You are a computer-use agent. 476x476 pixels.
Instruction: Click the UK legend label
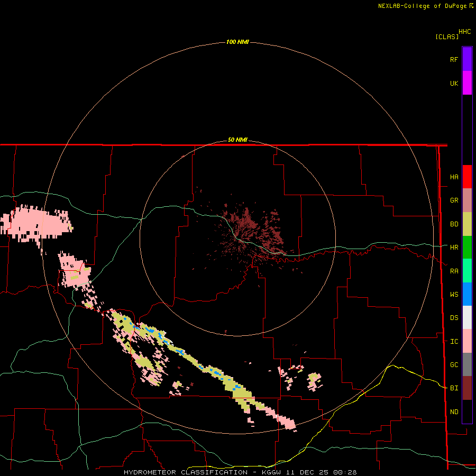[454, 83]
